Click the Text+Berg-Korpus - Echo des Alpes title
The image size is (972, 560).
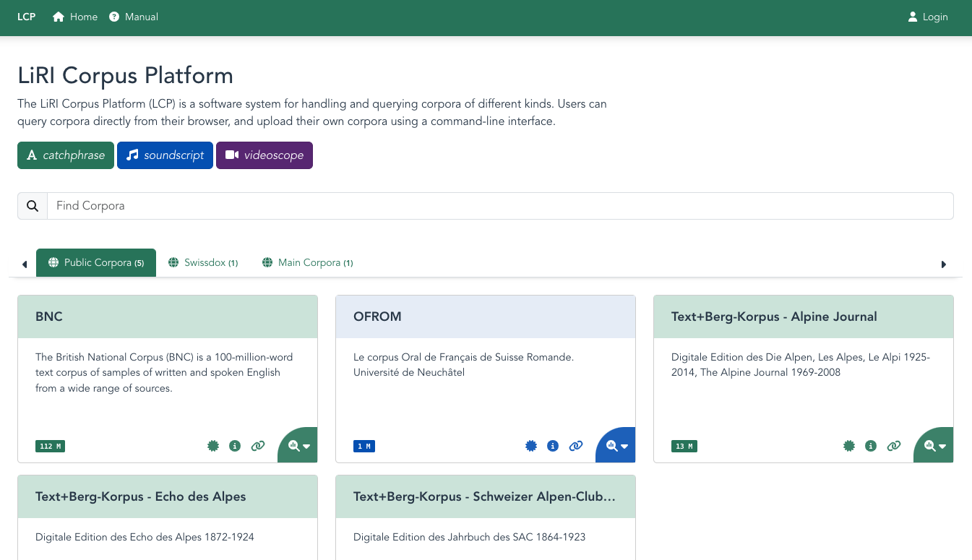tap(141, 496)
